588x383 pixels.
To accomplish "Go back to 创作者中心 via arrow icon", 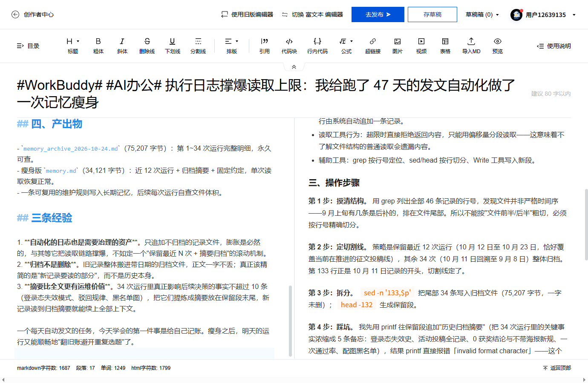I will tap(15, 14).
